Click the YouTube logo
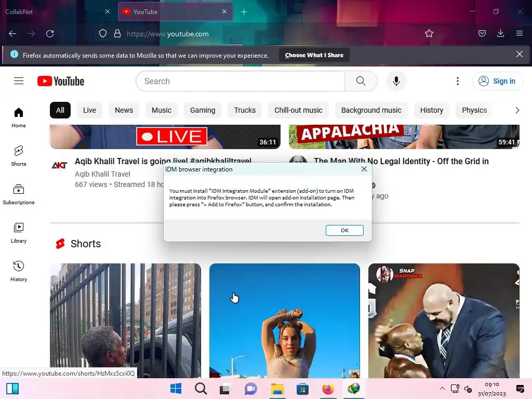The width and height of the screenshot is (532, 399). [x=61, y=81]
